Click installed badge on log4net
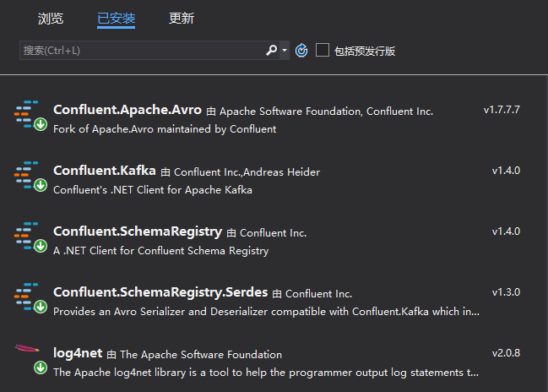Viewport: 548px width, 392px height. 41,367
